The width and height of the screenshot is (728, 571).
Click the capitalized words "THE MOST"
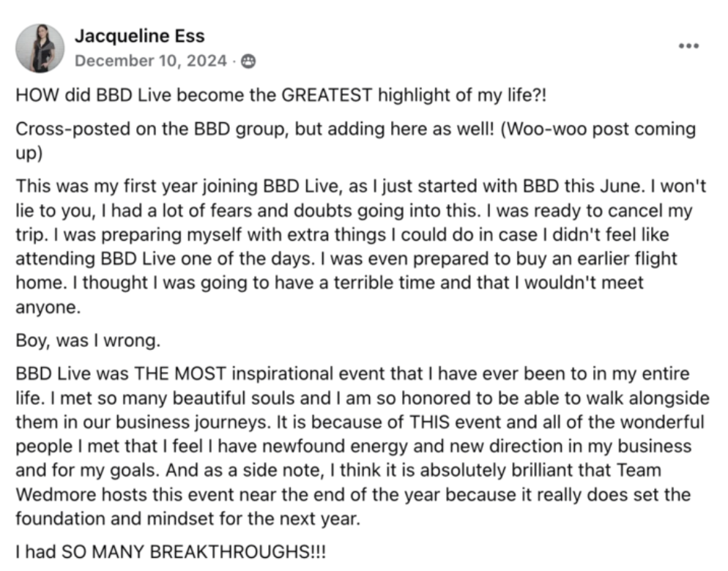tap(182, 375)
